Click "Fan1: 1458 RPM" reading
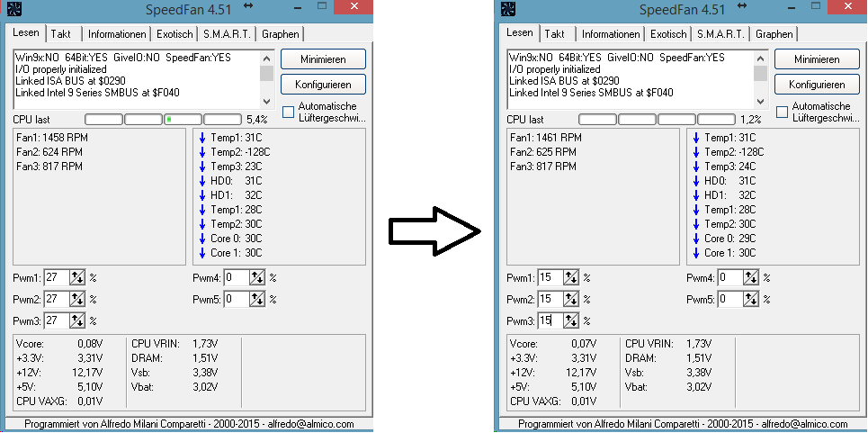868x433 pixels. click(51, 138)
